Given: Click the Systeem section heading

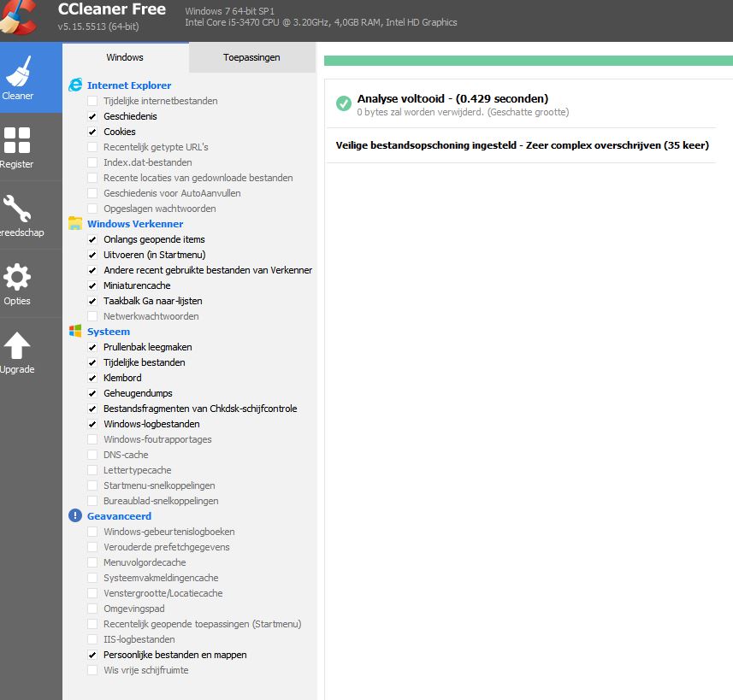Looking at the screenshot, I should tap(109, 332).
